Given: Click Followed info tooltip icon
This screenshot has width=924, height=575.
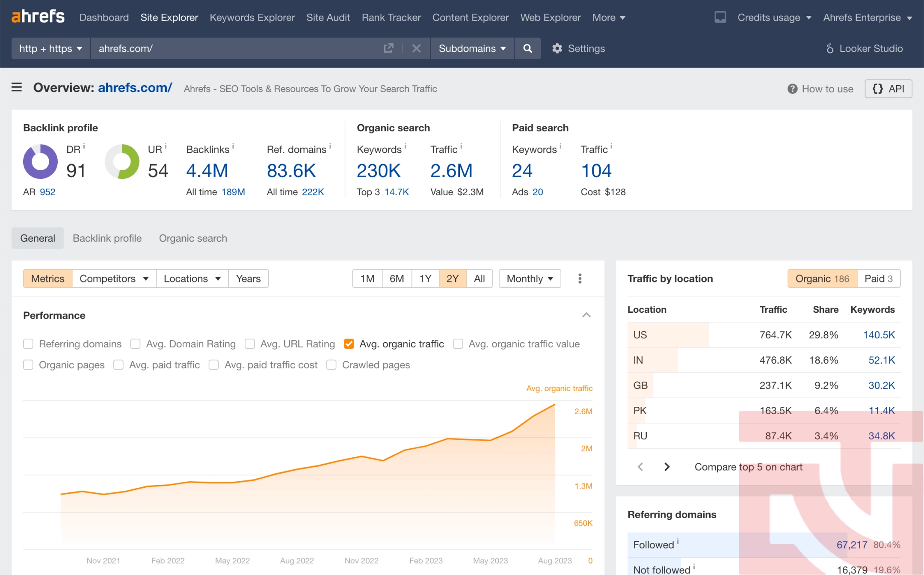Looking at the screenshot, I should pyautogui.click(x=678, y=542).
